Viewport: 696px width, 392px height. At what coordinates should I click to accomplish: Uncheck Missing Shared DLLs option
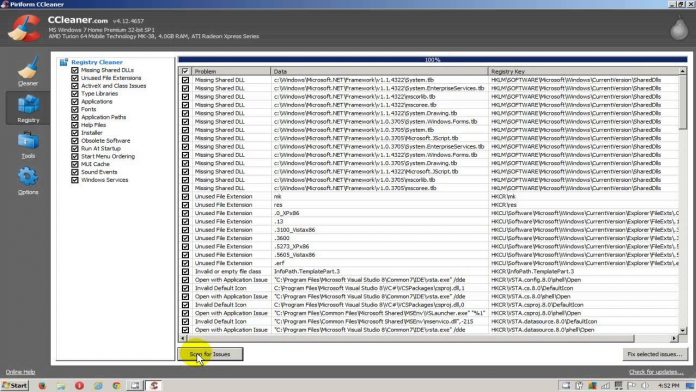tap(75, 70)
